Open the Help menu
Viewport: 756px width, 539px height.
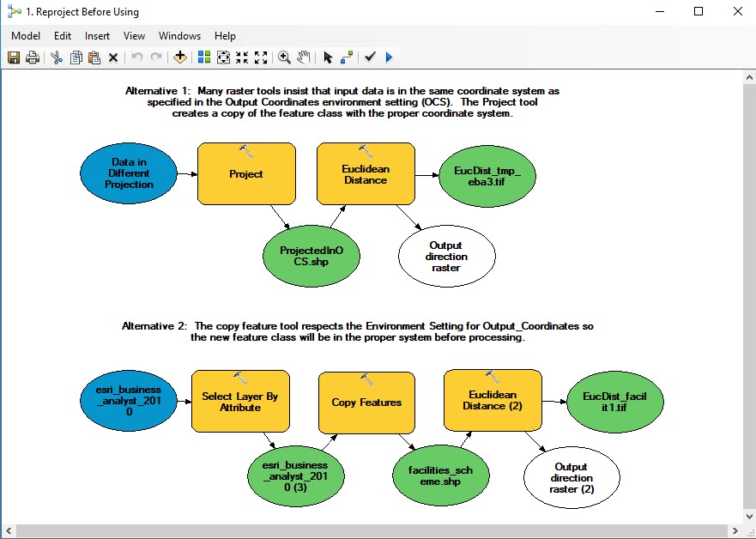(225, 36)
